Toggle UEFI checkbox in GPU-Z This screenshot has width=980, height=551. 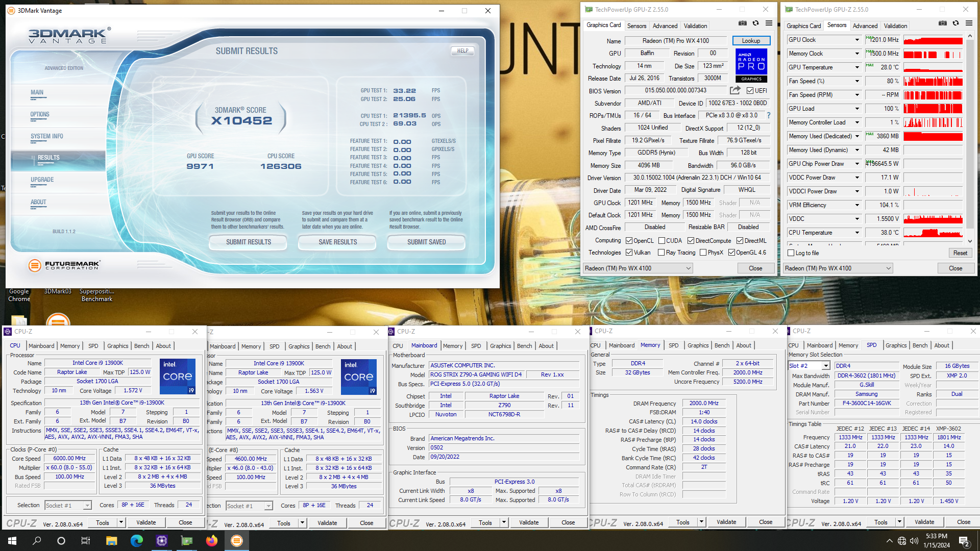[750, 91]
